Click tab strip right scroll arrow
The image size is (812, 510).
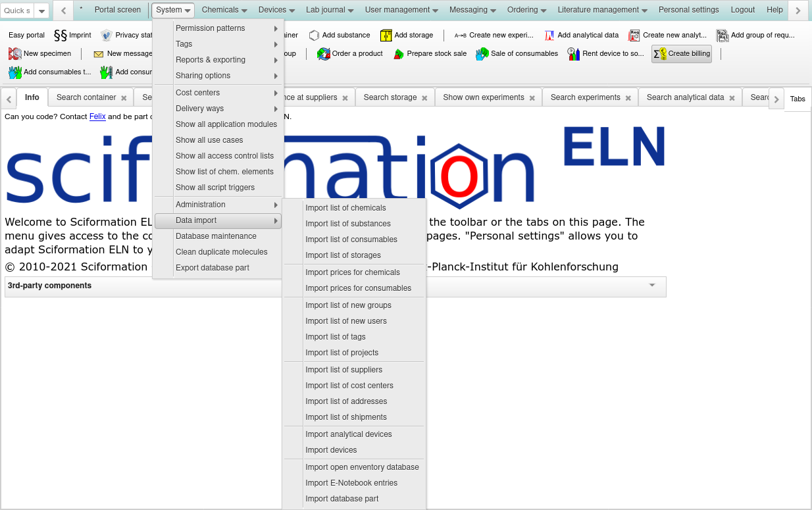(x=776, y=99)
